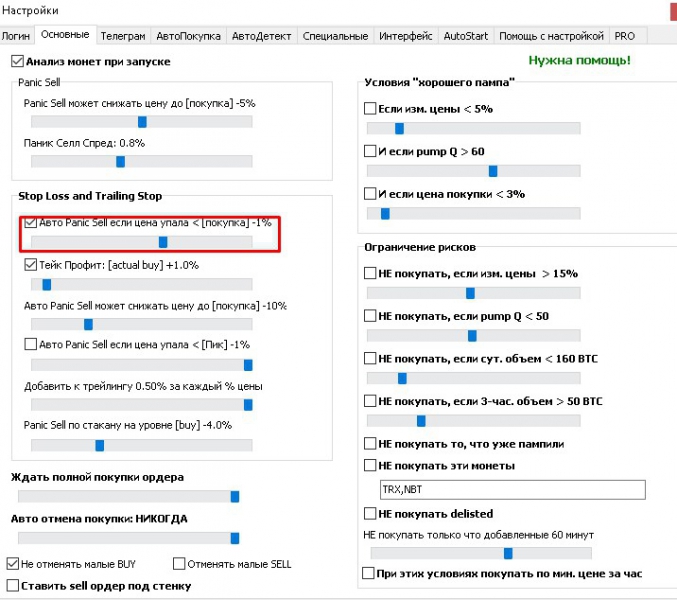Uncheck Авто Panic Sell [покупка] -1% checkbox

[x=30, y=223]
